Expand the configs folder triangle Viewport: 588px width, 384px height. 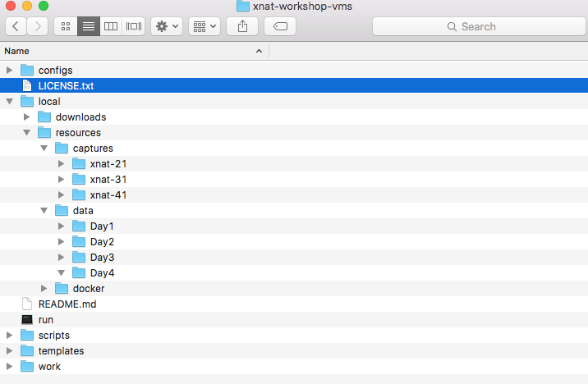coord(10,70)
